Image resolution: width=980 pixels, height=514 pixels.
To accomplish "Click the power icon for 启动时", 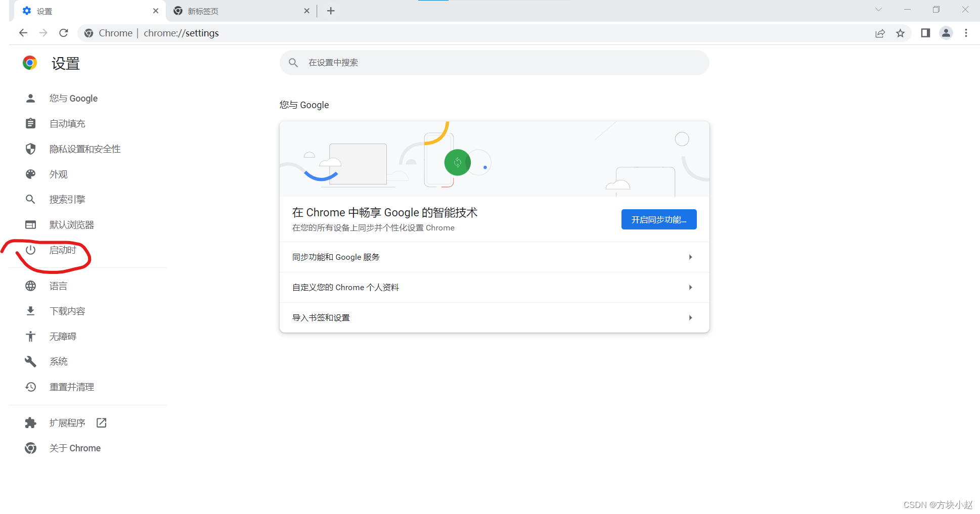I will (31, 250).
